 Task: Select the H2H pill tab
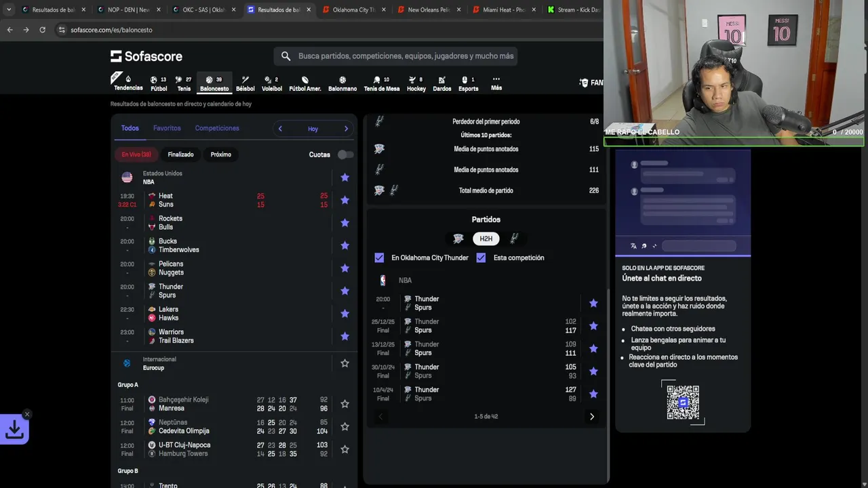[x=486, y=239]
